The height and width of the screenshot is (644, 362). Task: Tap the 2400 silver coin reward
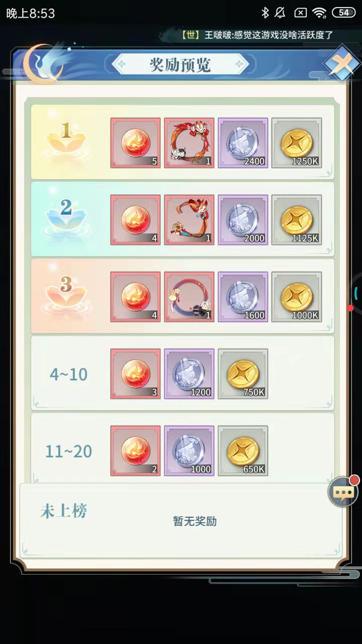[243, 143]
